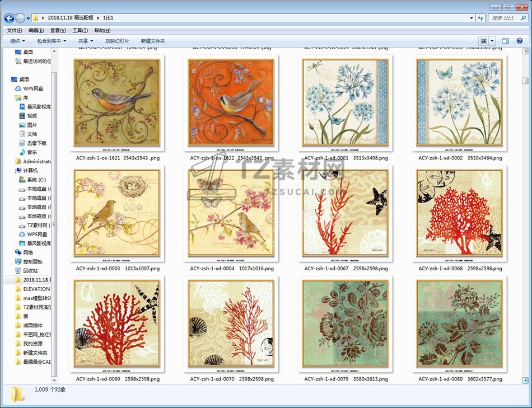532x408 pixels.
Task: Open the 文件(F) menu
Action: pos(14,30)
